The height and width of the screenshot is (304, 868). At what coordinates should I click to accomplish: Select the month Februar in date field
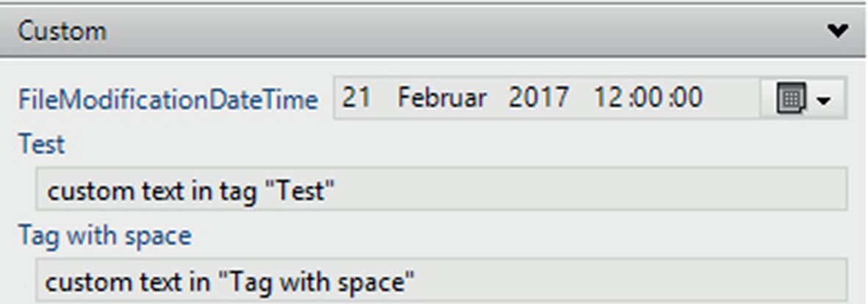(442, 97)
